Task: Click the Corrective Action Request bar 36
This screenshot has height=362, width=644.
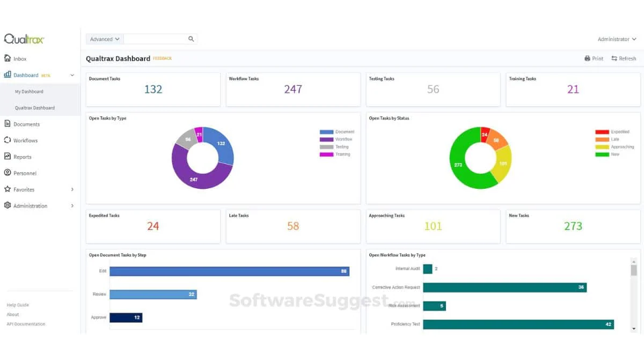Action: 504,287
